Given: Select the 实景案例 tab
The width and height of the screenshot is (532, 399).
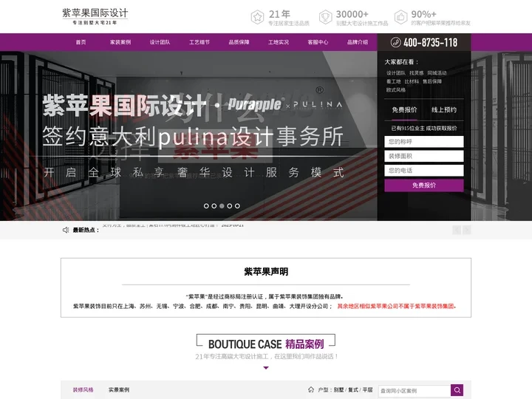Looking at the screenshot, I should [119, 390].
